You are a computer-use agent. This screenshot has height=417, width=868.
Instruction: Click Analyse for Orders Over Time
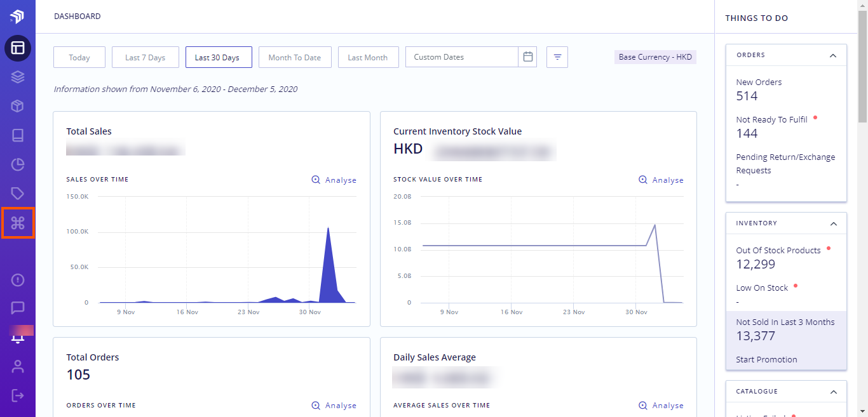(x=334, y=406)
